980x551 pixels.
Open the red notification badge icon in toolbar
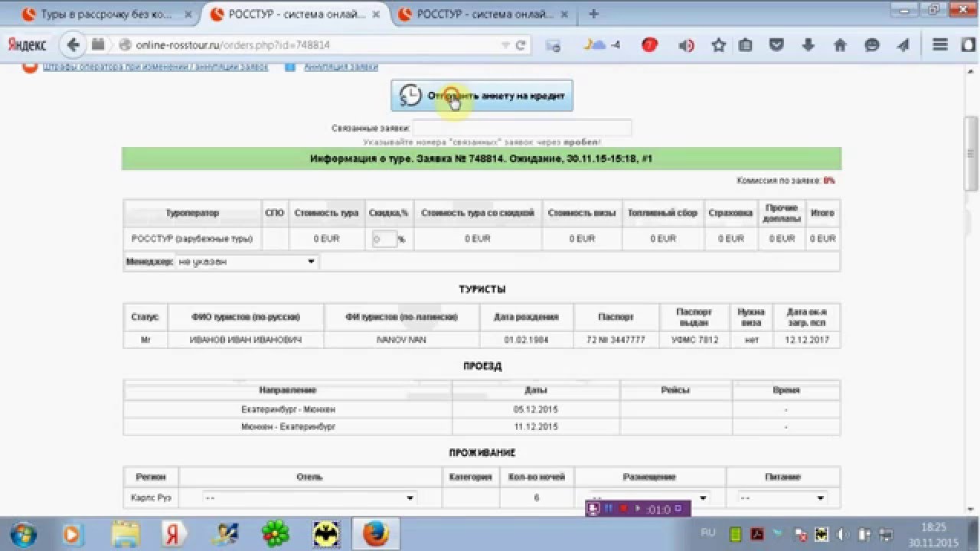649,45
